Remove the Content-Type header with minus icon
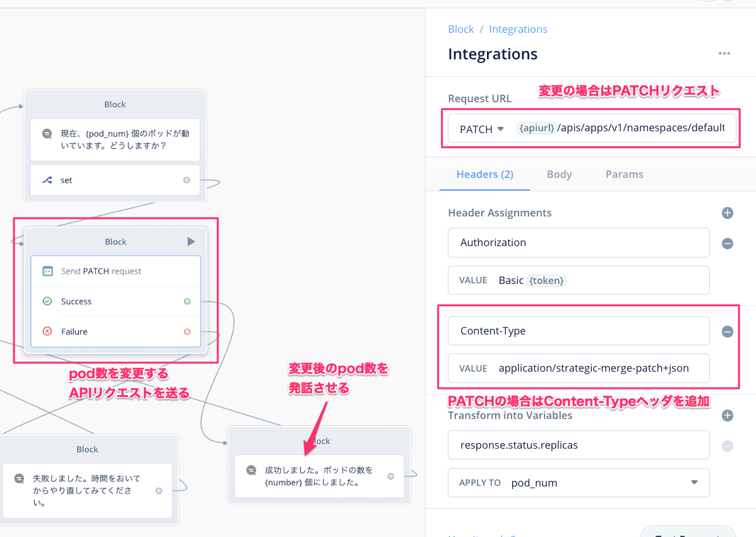 tap(727, 331)
